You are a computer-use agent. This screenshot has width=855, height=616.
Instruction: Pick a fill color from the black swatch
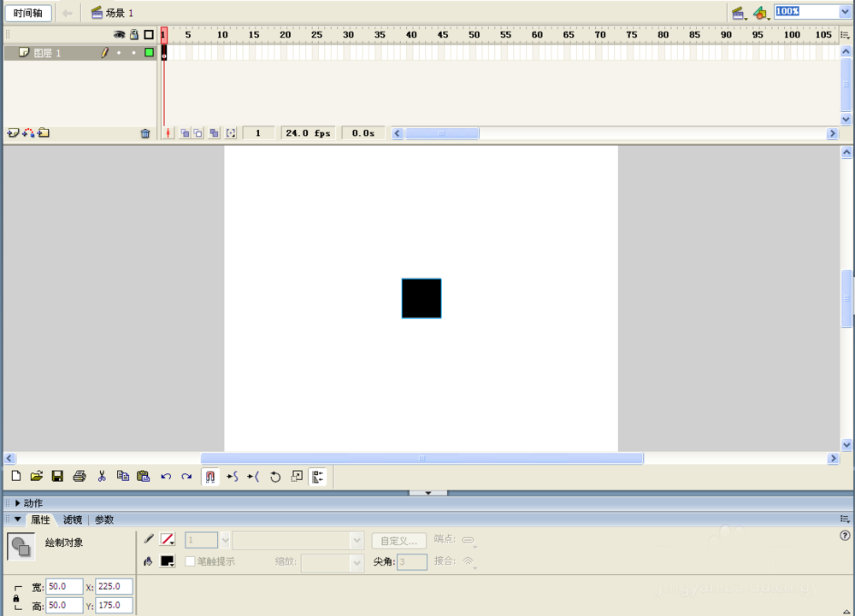pos(168,561)
